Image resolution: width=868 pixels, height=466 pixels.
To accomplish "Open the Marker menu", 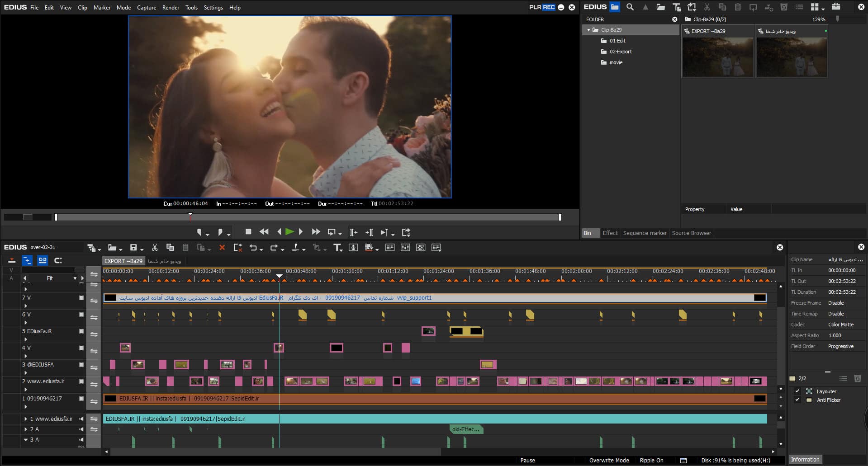I will click(x=102, y=7).
